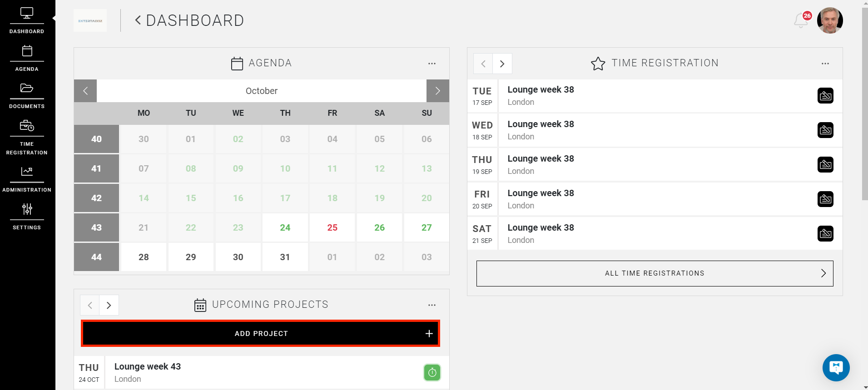The height and width of the screenshot is (390, 868).
Task: Go to Documents in sidebar
Action: pyautogui.click(x=27, y=95)
